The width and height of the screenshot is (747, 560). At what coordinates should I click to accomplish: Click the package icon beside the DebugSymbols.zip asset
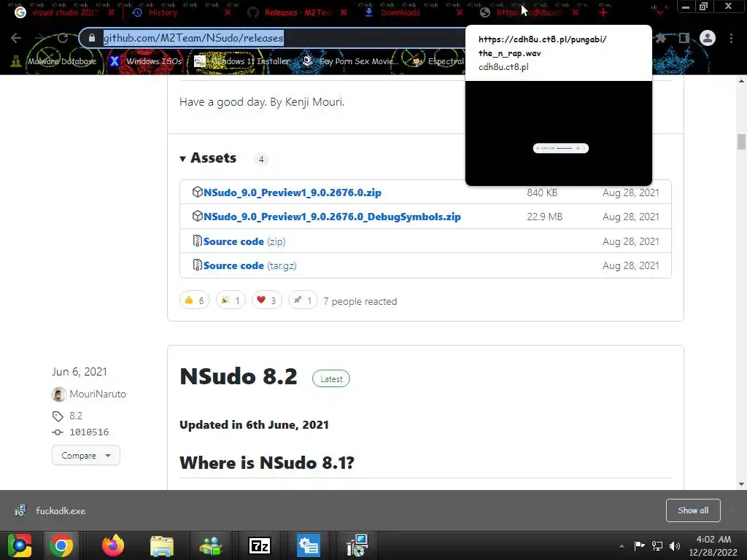tap(197, 216)
